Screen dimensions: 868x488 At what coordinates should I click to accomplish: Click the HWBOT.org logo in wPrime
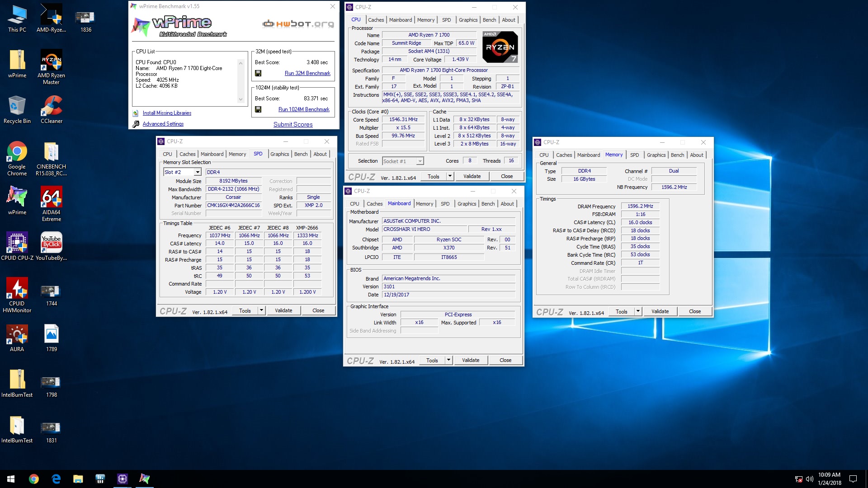click(298, 24)
